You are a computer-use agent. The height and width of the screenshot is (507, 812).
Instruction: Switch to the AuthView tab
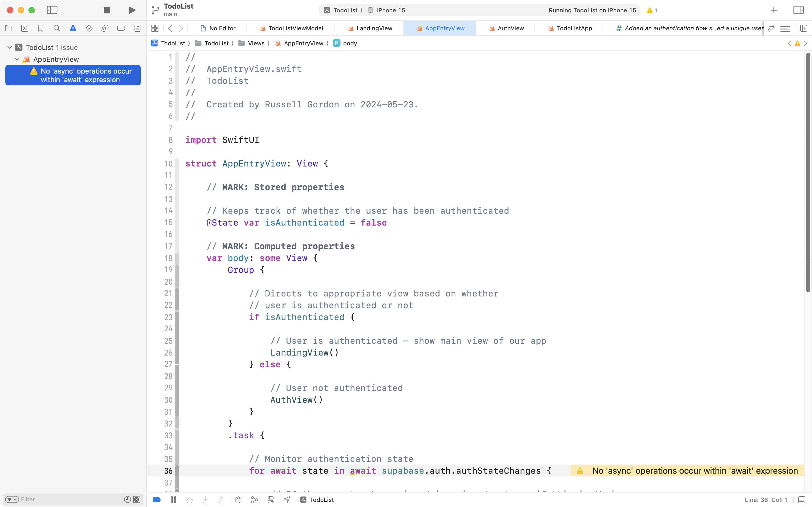click(510, 28)
